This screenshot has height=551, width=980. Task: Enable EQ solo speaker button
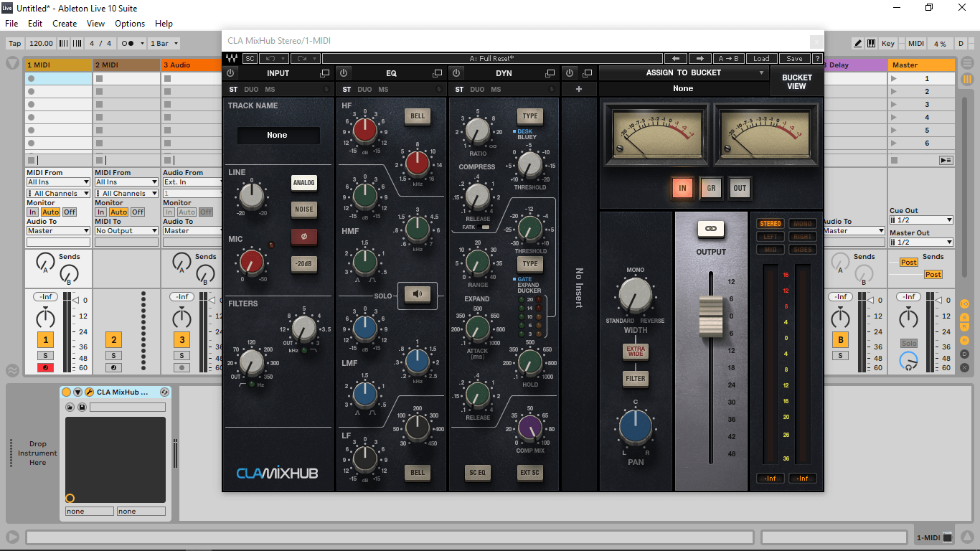click(x=417, y=293)
